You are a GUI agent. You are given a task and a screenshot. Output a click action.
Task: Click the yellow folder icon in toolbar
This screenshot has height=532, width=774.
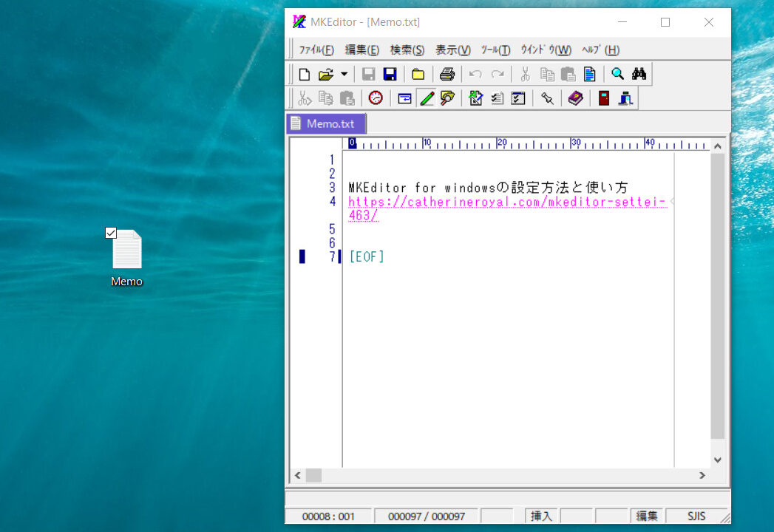[x=418, y=74]
